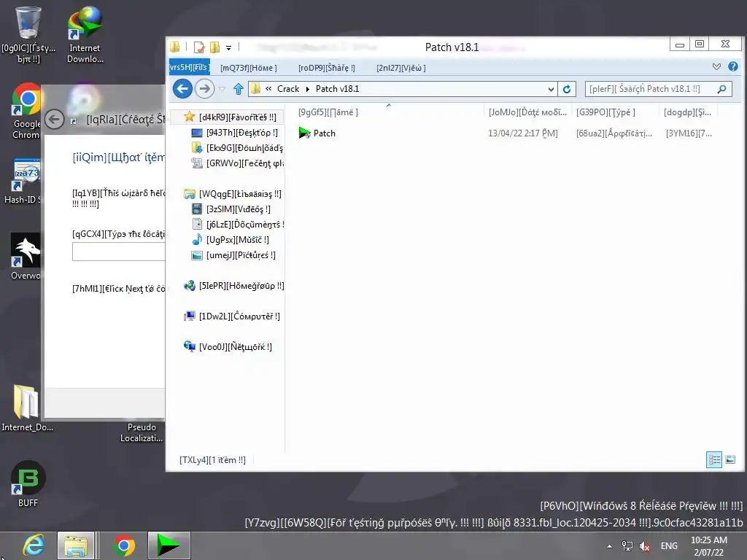
Task: Click the 13/04/22 2:17 PM date cell
Action: 522,133
